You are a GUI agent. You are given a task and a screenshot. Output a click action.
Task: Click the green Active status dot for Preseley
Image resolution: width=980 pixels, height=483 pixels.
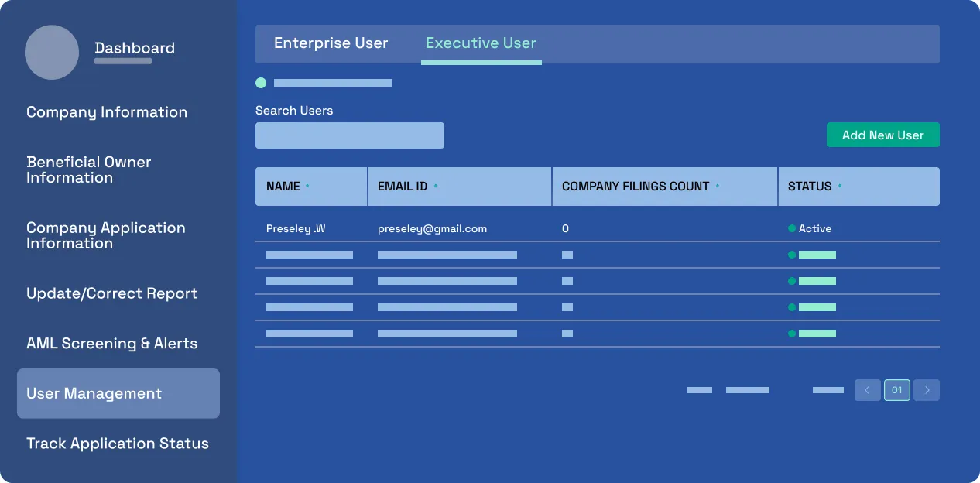point(790,228)
